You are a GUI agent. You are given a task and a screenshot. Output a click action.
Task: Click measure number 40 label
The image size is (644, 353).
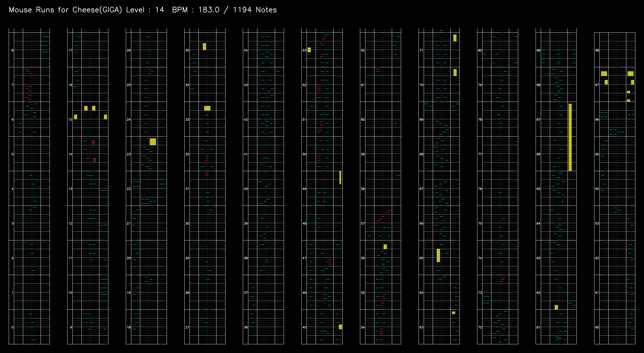click(x=246, y=189)
